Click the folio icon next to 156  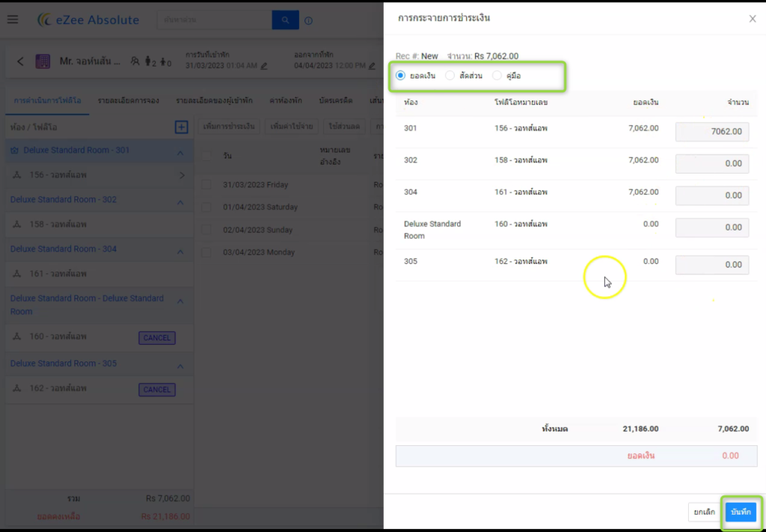click(17, 175)
